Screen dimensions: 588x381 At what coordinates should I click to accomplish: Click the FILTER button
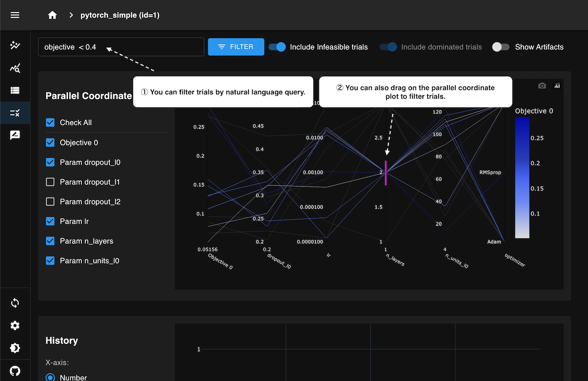(236, 47)
